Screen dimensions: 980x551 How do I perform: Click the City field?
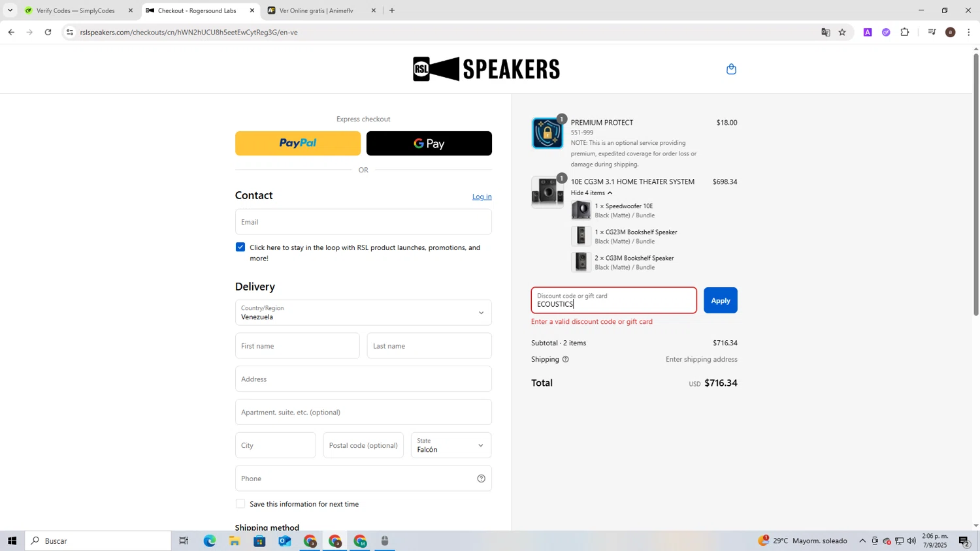pyautogui.click(x=275, y=445)
